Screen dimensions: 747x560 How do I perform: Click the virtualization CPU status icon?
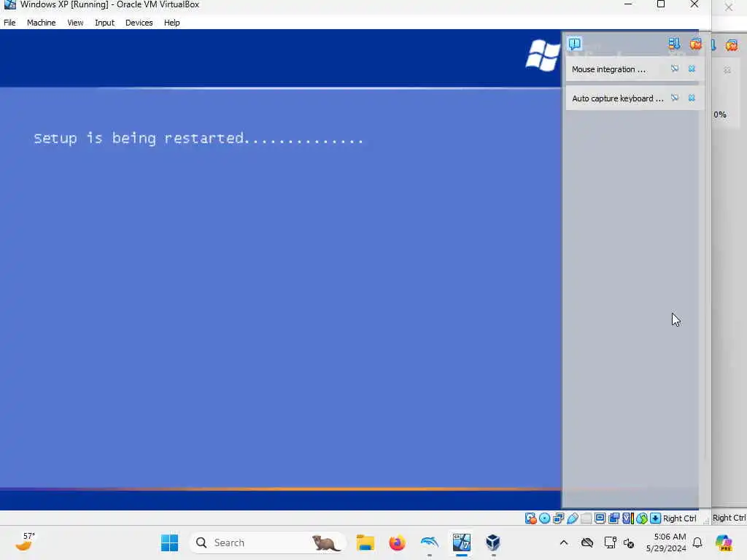tap(627, 518)
